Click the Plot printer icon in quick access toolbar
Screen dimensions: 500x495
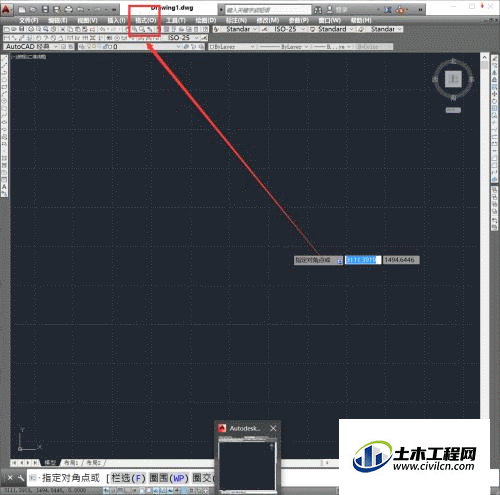tap(68, 10)
